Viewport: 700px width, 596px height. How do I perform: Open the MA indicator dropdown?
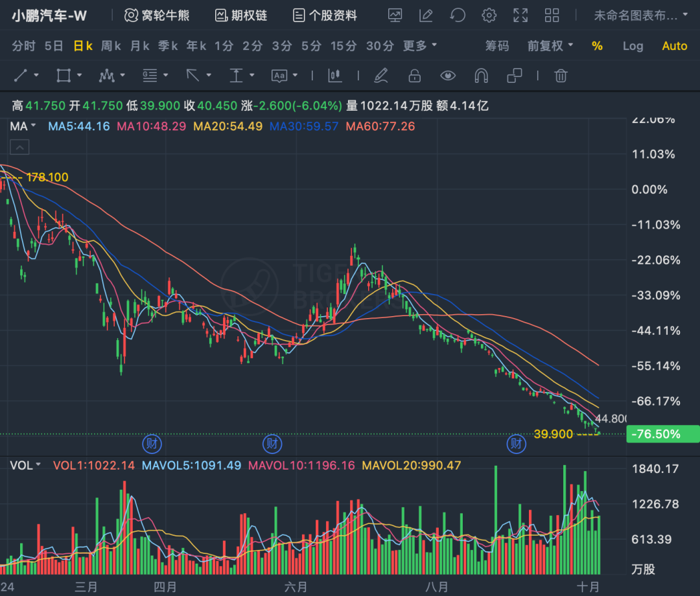tap(23, 126)
